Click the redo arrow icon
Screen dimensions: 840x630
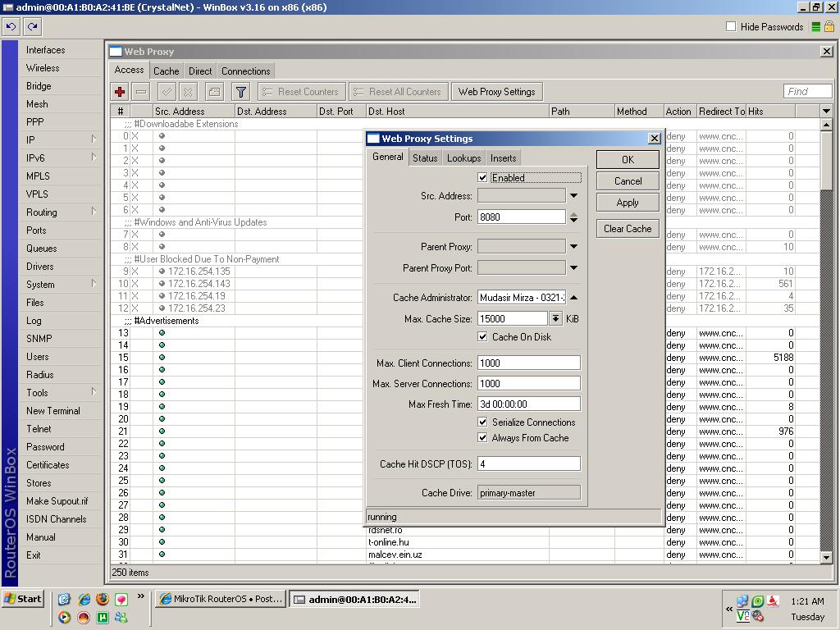click(x=32, y=26)
